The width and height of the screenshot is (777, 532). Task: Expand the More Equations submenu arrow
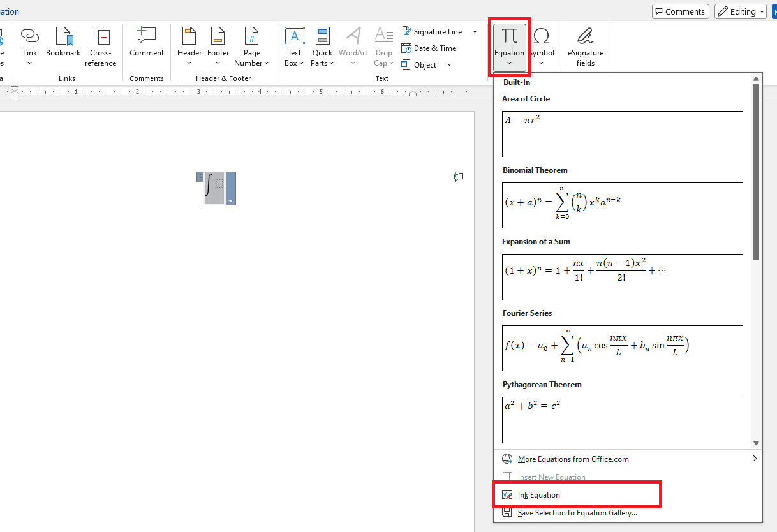point(755,459)
